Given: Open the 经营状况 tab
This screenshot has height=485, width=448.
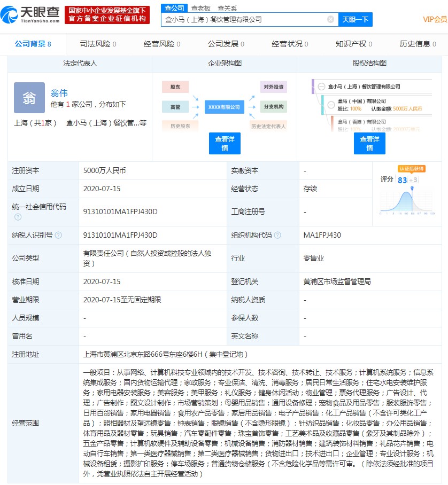Looking at the screenshot, I should pyautogui.click(x=290, y=44).
